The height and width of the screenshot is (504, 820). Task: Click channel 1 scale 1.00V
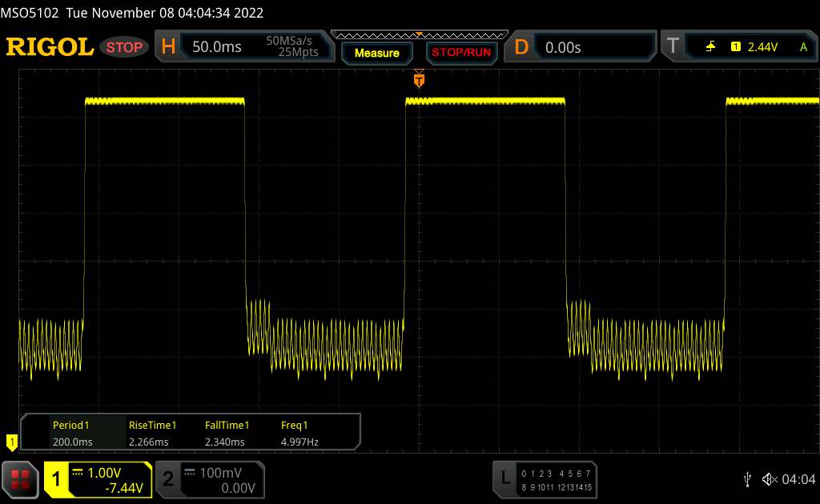[104, 473]
